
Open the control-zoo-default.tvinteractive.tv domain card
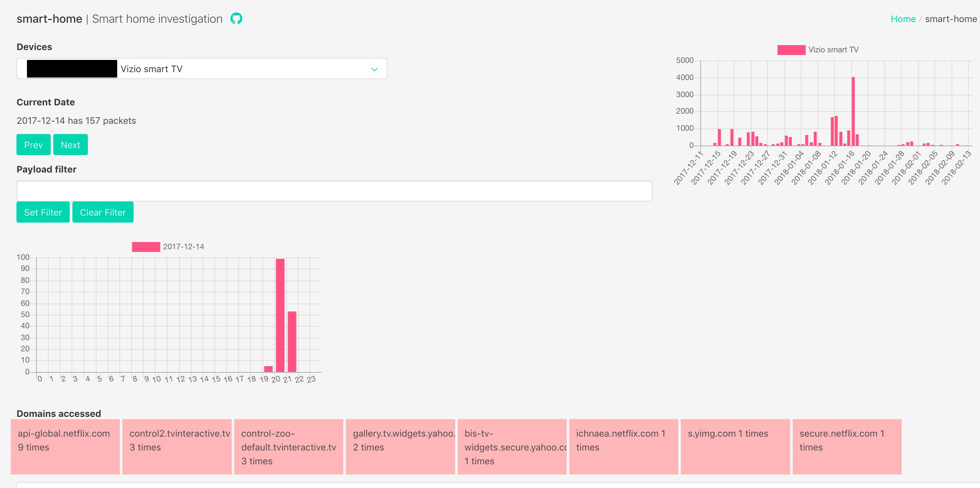(288, 447)
